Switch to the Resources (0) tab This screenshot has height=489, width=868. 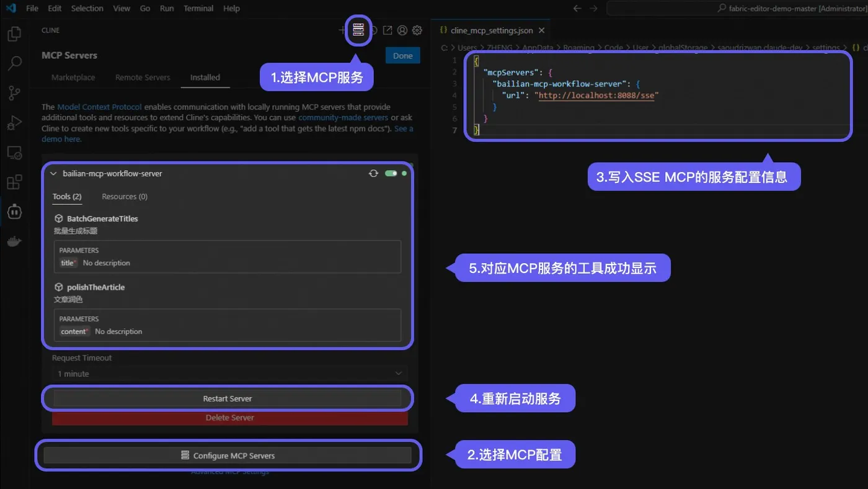tap(125, 196)
